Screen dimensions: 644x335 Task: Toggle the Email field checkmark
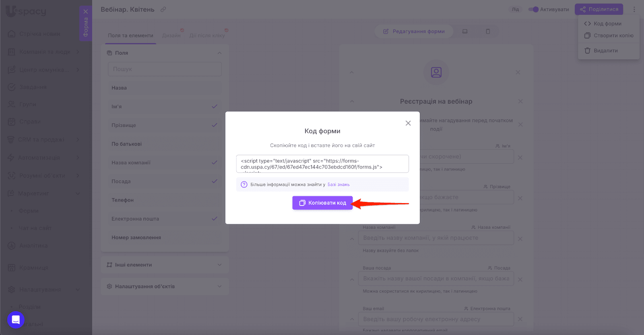(x=214, y=219)
